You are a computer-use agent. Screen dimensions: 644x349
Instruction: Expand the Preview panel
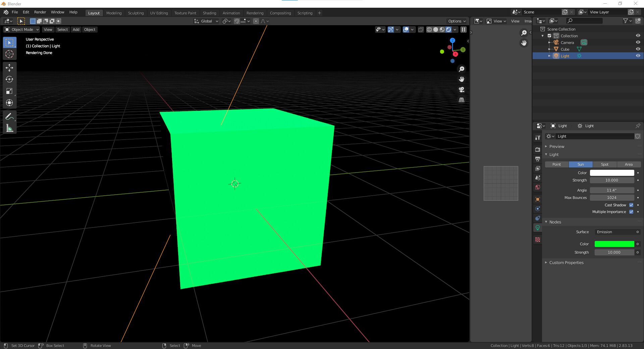(557, 147)
